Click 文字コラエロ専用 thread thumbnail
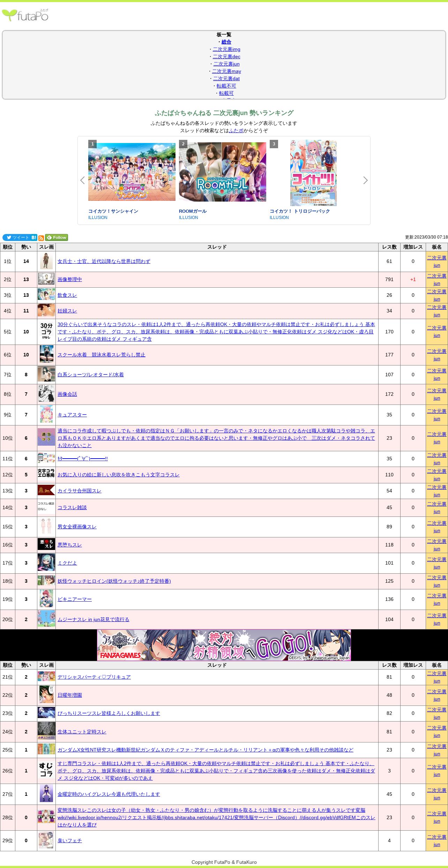The height and width of the screenshot is (868, 448). (46, 473)
